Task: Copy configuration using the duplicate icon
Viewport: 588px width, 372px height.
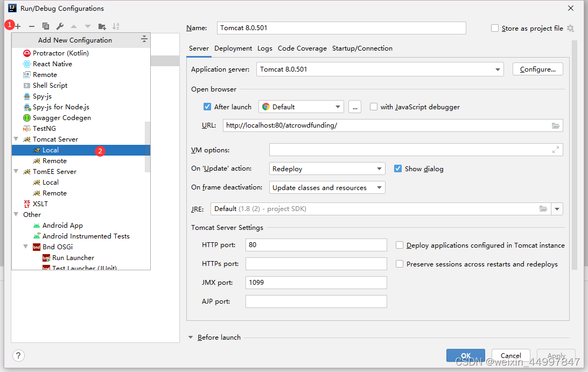Action: (x=45, y=26)
